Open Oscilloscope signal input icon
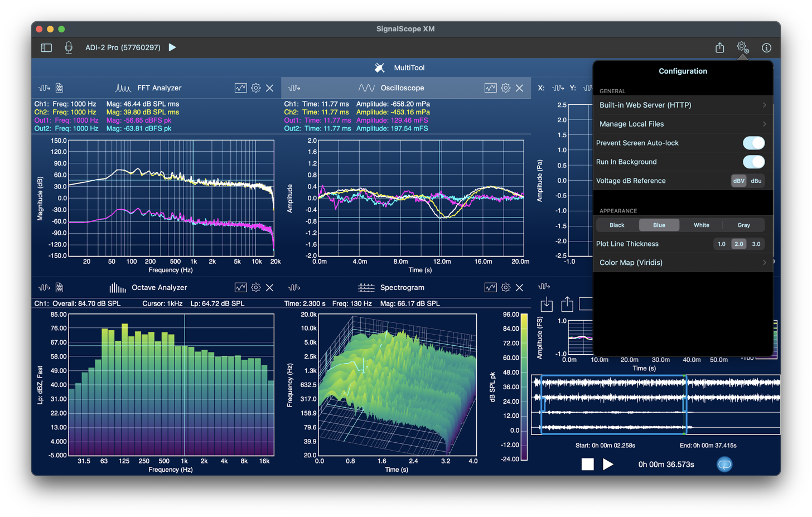Screen dimensions: 812x517 (x=294, y=88)
